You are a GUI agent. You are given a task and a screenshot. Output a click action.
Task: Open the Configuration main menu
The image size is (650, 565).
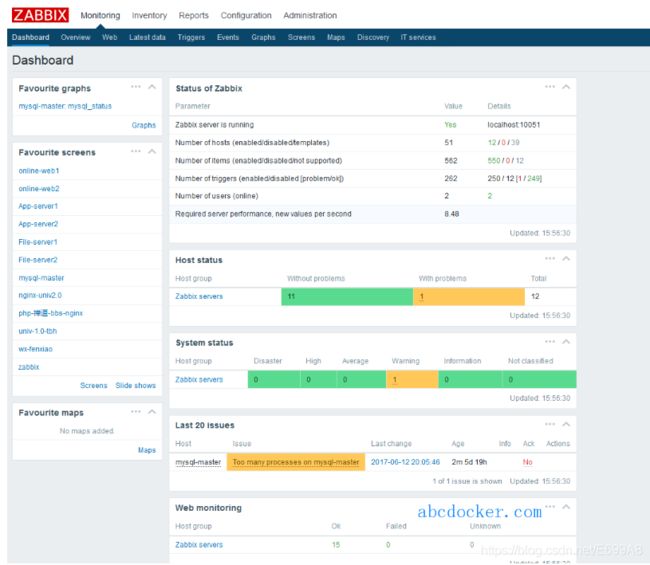[246, 15]
